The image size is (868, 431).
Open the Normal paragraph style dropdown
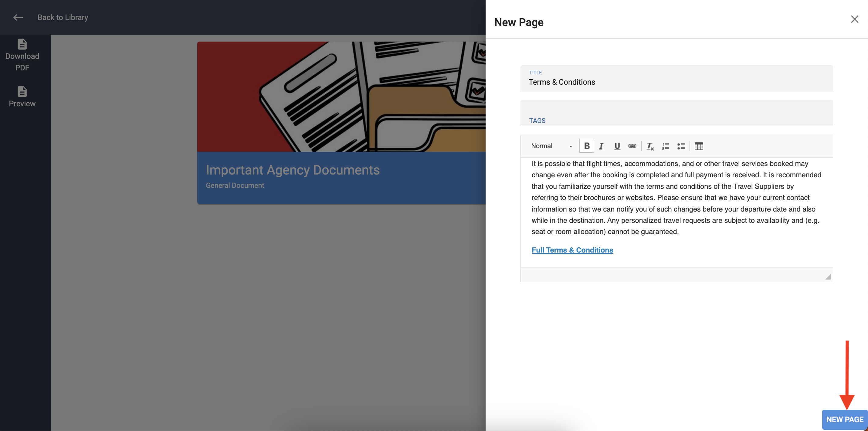click(551, 146)
